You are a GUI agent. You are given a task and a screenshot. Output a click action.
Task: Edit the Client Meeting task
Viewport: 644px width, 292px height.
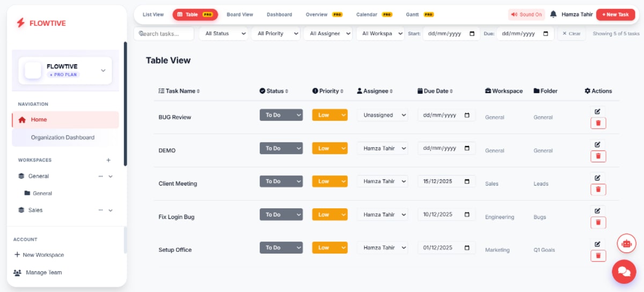(598, 178)
